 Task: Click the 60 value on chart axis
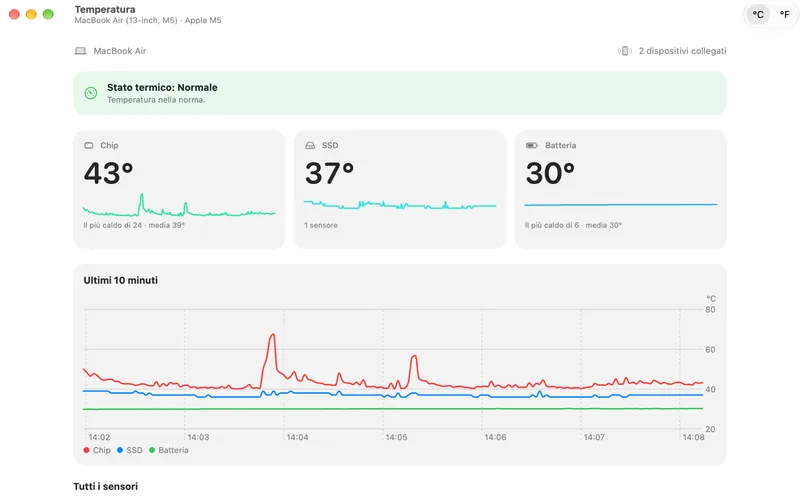710,349
